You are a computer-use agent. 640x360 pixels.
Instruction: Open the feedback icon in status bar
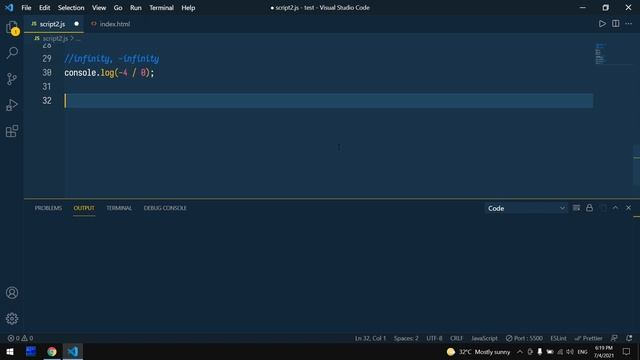(x=614, y=338)
